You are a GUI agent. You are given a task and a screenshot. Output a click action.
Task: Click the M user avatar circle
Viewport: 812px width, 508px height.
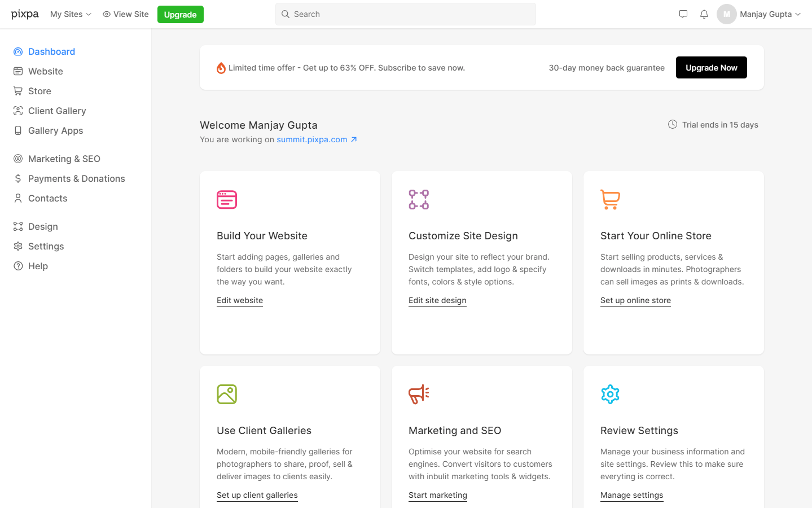726,14
